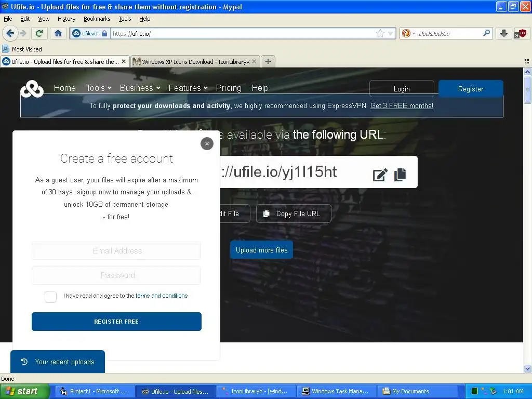
Task: Expand the Tools navigation dropdown
Action: [x=99, y=88]
